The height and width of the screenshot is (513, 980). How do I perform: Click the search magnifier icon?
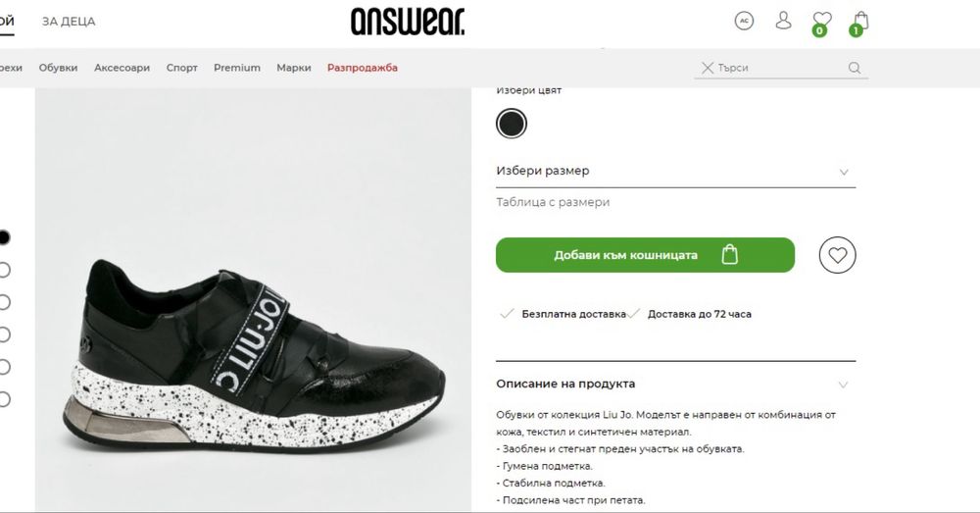coord(855,68)
